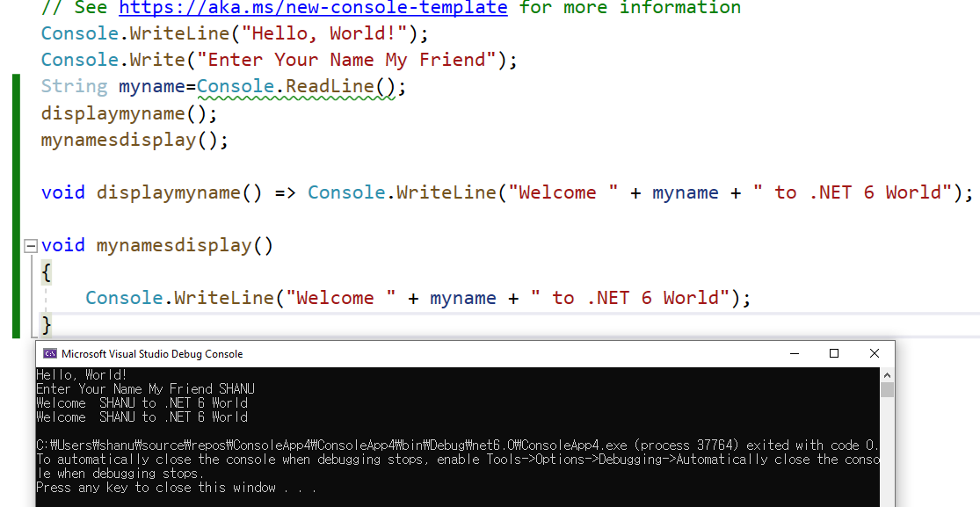Viewport: 980px width, 507px height.
Task: Maximize the Debug Console window
Action: tap(834, 354)
